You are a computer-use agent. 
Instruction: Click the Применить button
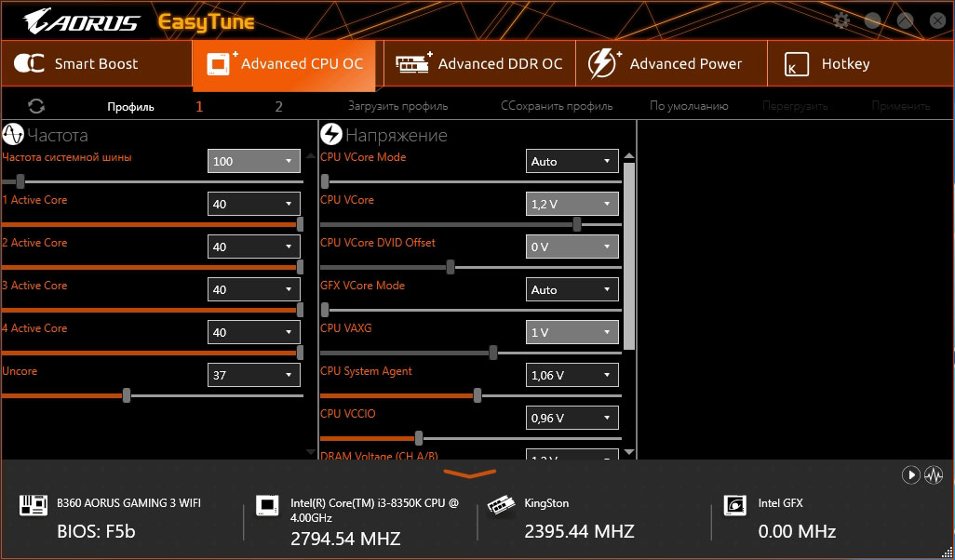[901, 106]
